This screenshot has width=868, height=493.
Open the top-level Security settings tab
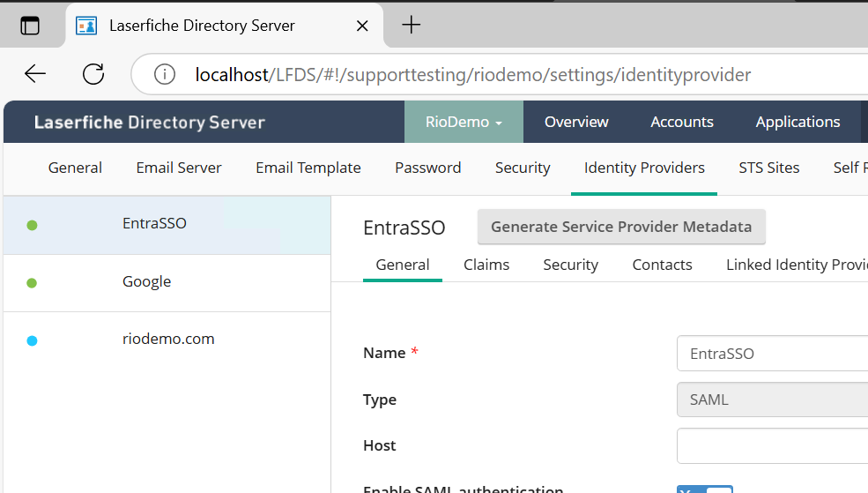pos(523,168)
